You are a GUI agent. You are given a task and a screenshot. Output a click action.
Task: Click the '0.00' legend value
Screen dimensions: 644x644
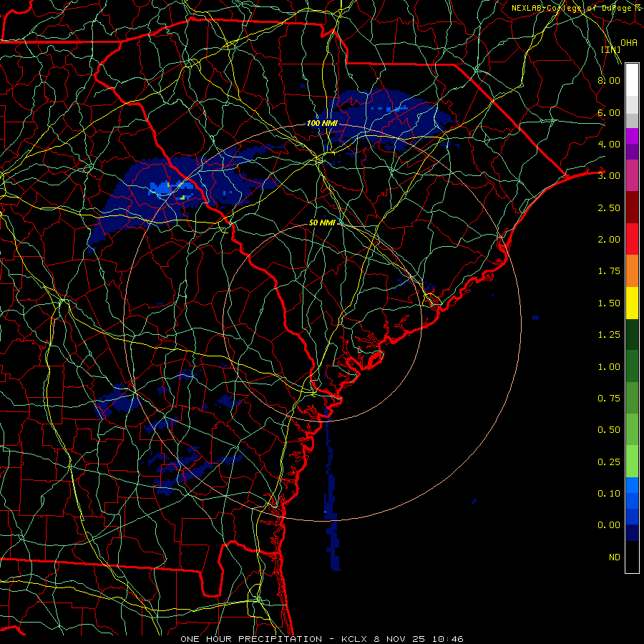[x=609, y=525]
